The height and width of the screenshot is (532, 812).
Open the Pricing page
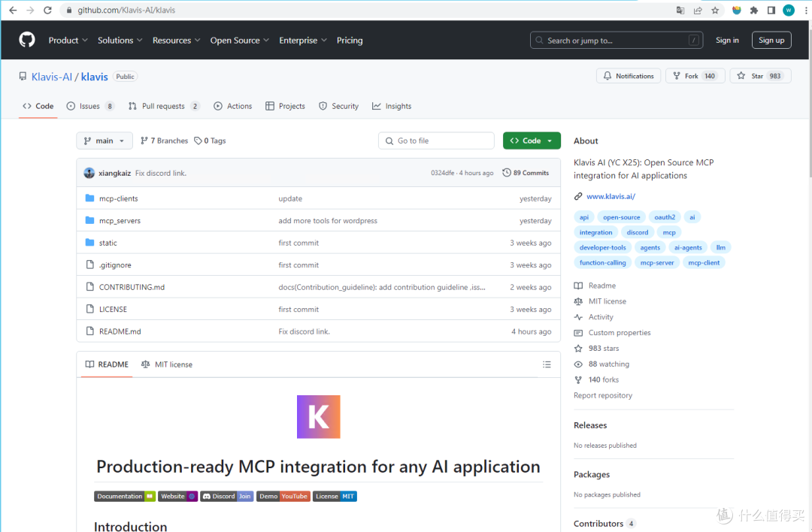350,41
